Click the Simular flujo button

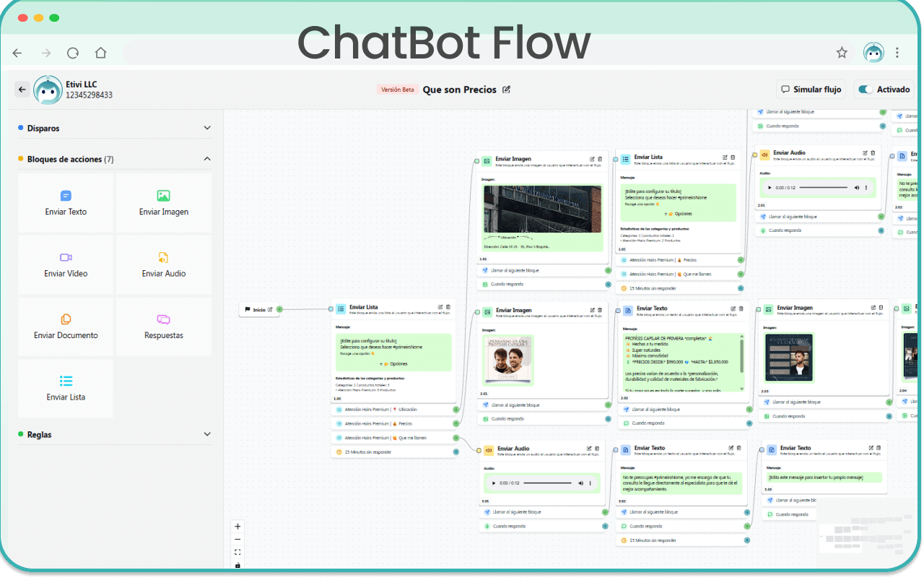click(x=811, y=89)
